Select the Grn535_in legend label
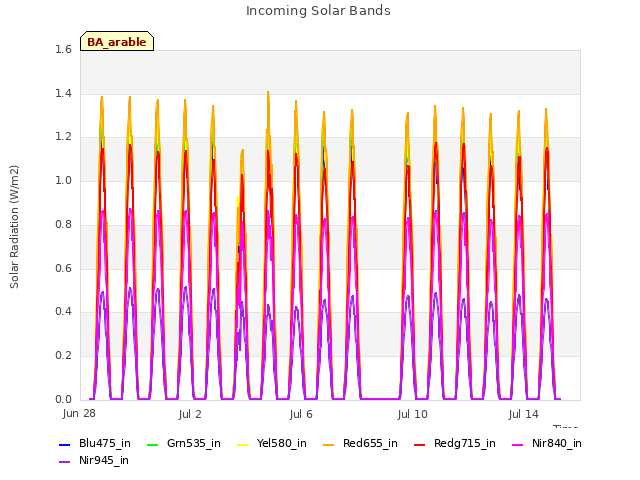Image resolution: width=640 pixels, height=480 pixels. [x=194, y=444]
